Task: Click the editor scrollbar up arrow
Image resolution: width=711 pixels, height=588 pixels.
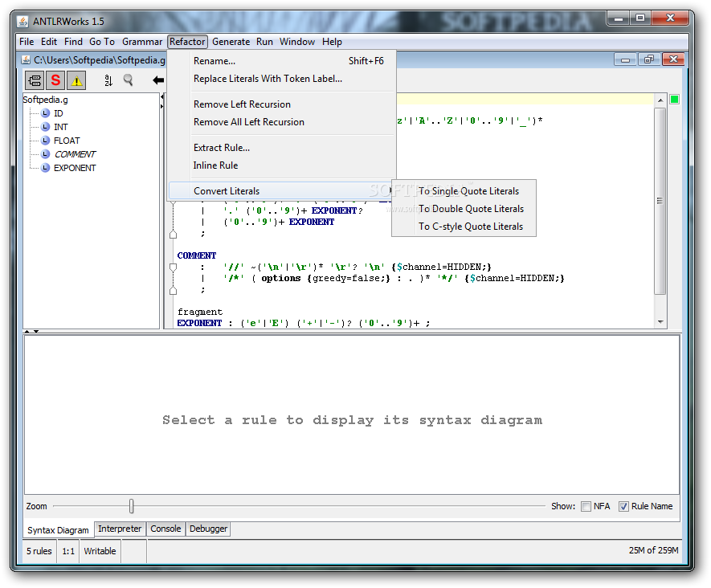Action: (660, 100)
